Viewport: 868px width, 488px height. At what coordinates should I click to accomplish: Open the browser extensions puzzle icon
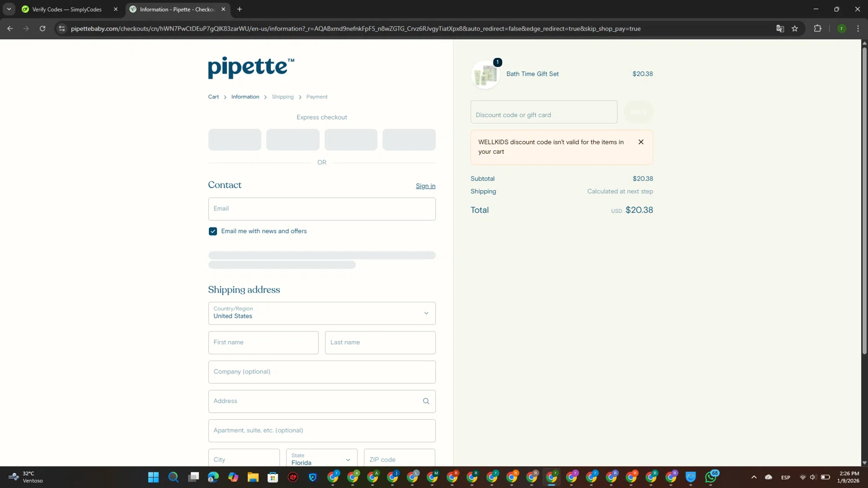pos(818,28)
